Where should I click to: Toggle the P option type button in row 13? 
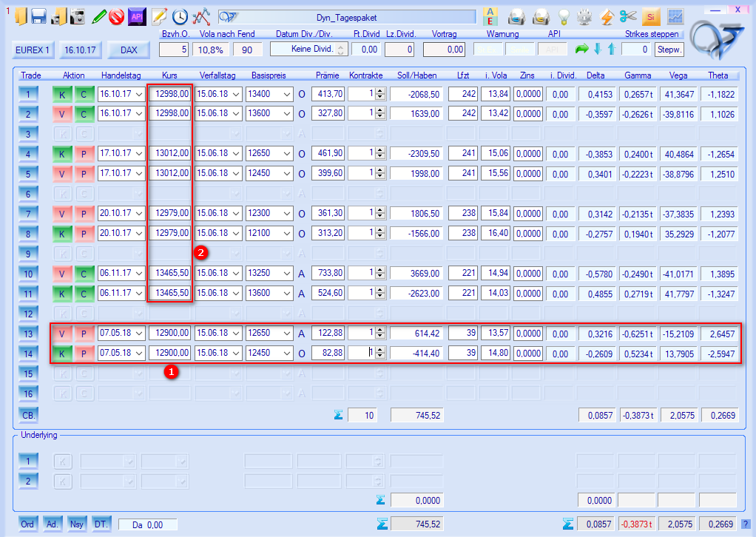pyautogui.click(x=84, y=334)
